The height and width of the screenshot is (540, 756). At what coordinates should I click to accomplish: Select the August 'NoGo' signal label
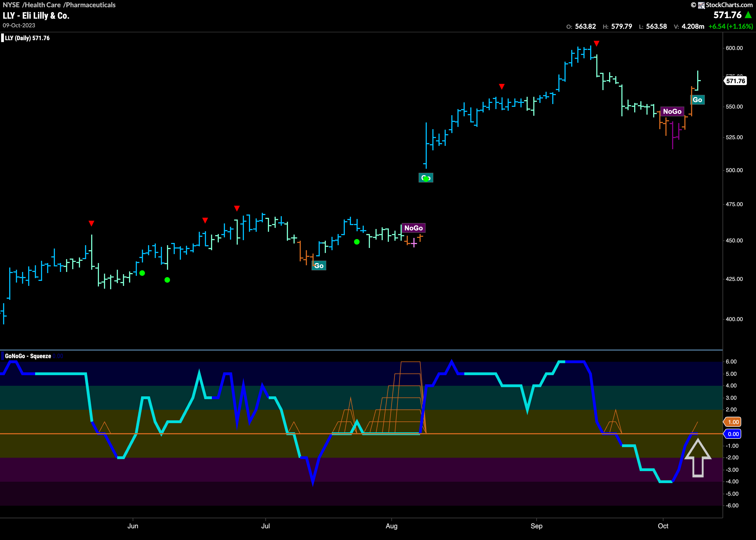(413, 228)
